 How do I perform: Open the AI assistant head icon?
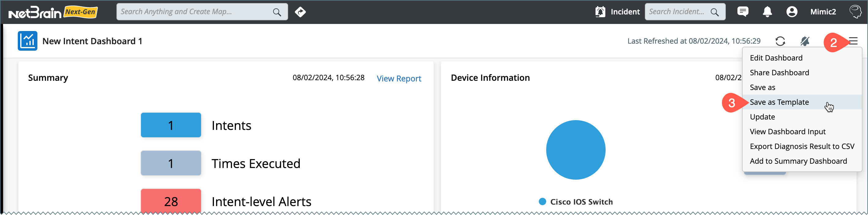coord(855,12)
